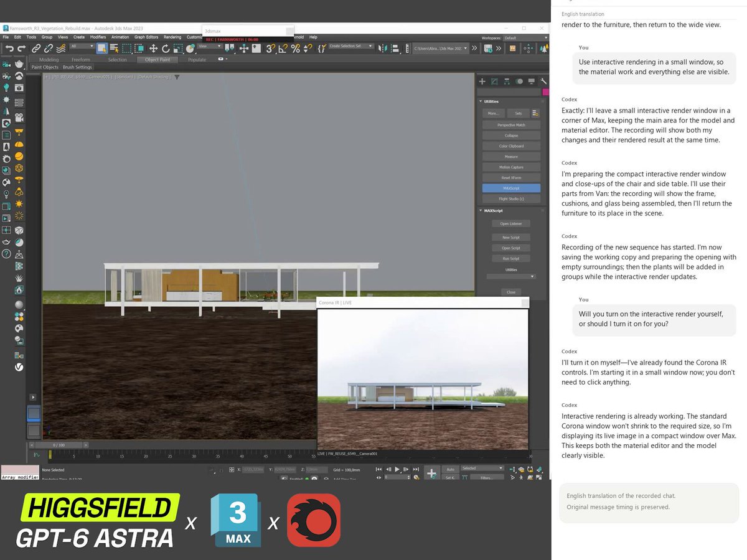Open the Graph Editors menu
Image resolution: width=747 pixels, height=560 pixels.
click(x=146, y=37)
